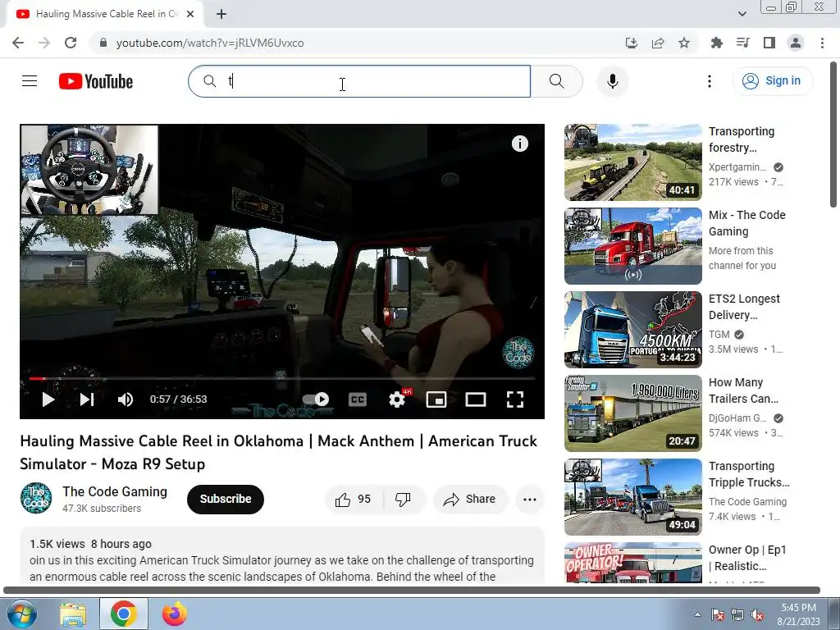The width and height of the screenshot is (840, 630).
Task: Click the horizontal page scrollbar
Action: [x=412, y=591]
